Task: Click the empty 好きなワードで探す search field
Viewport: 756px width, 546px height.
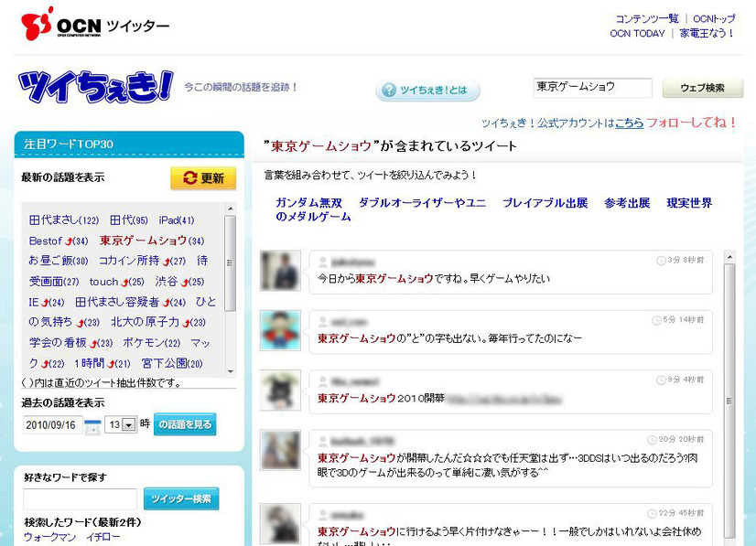Action: tap(80, 498)
